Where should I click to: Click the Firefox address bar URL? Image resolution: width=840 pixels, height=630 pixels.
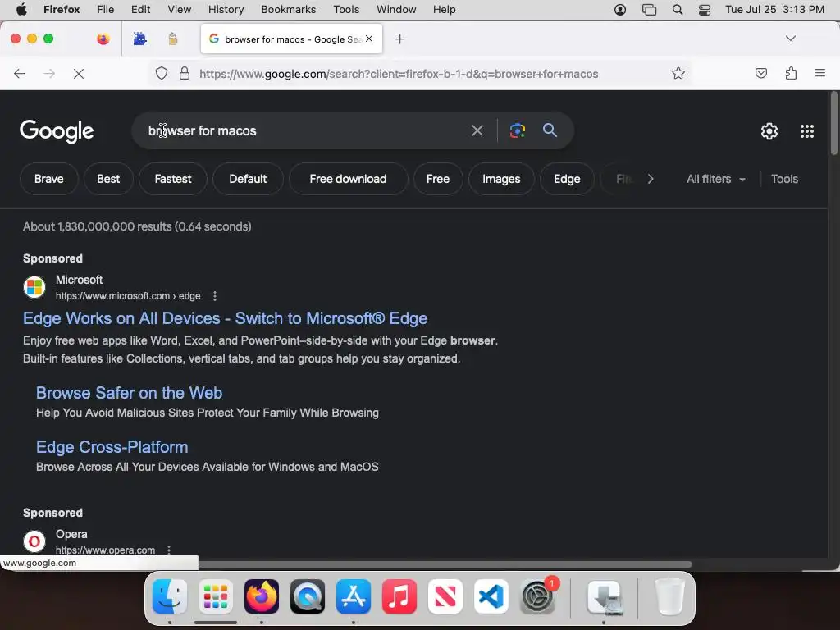coord(399,74)
